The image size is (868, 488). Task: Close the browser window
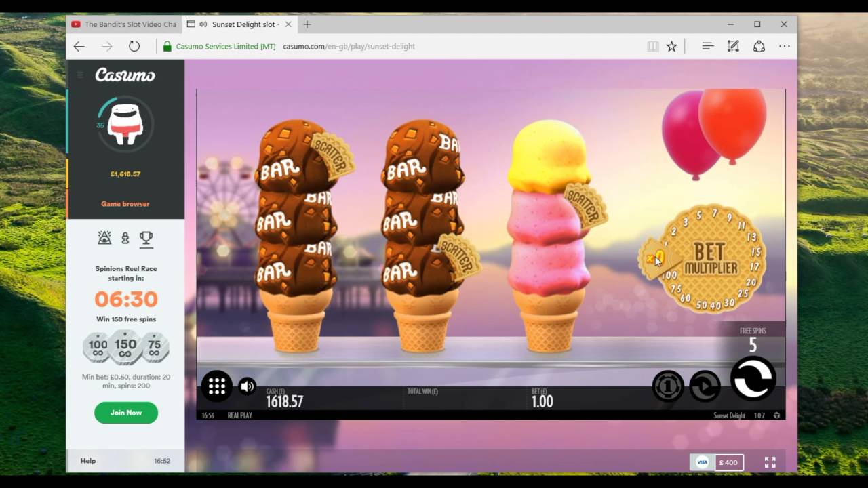pos(784,24)
